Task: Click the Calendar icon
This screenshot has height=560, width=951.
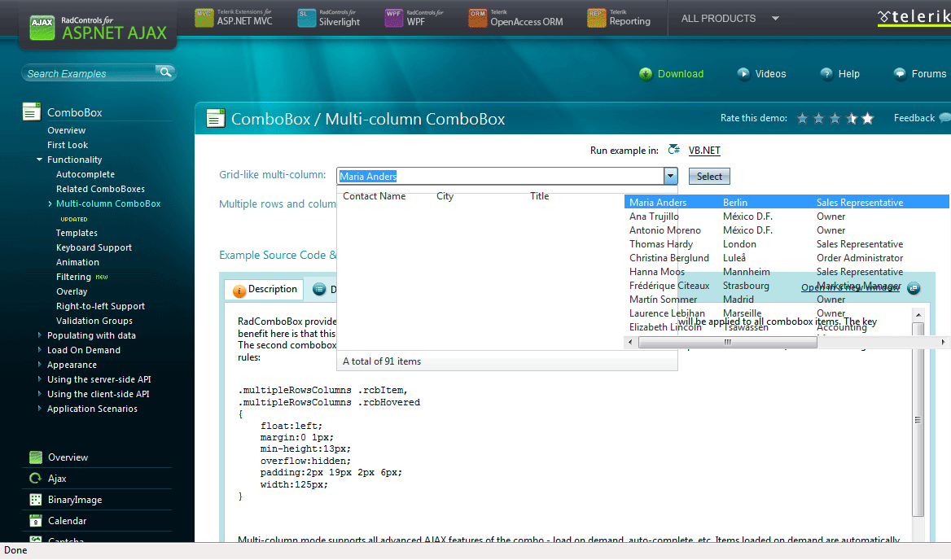Action: pyautogui.click(x=36, y=521)
